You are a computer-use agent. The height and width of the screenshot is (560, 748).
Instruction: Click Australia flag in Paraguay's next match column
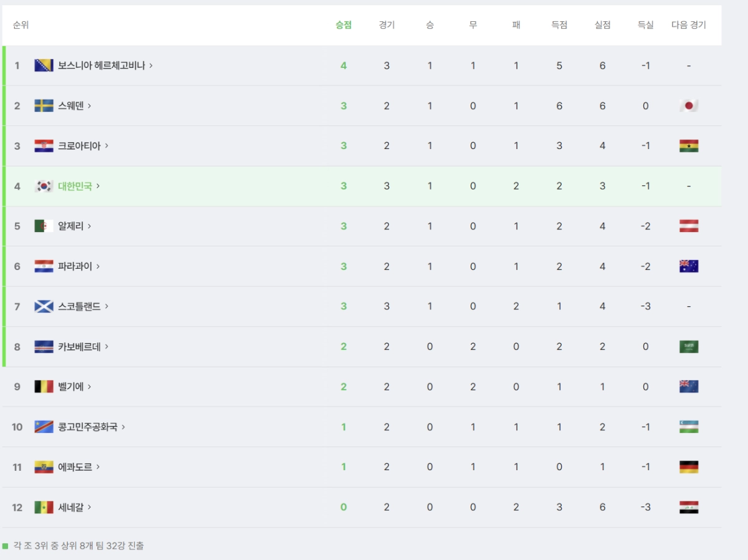(x=689, y=266)
